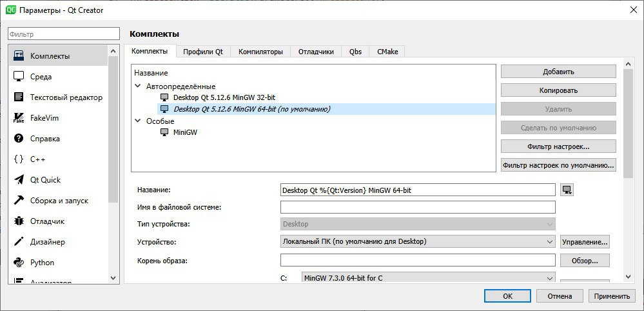Click the Отмена button
The width and height of the screenshot is (644, 311).
[560, 296]
